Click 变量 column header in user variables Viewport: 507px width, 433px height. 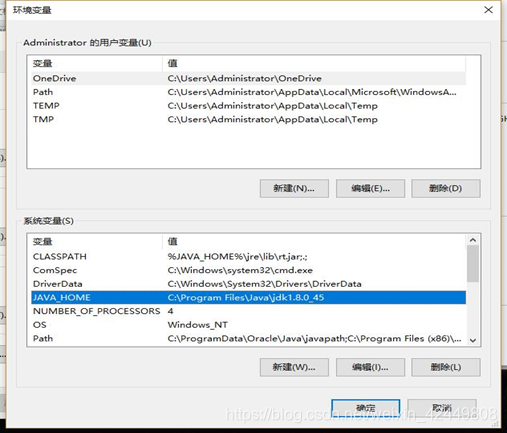click(96, 63)
